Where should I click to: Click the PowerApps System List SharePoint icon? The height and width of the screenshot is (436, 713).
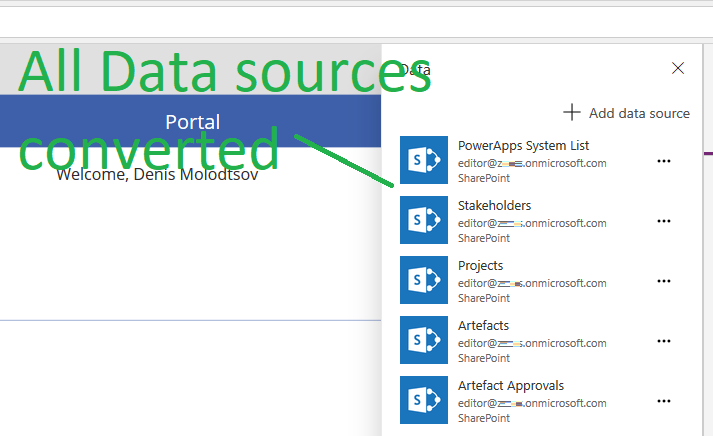[424, 160]
